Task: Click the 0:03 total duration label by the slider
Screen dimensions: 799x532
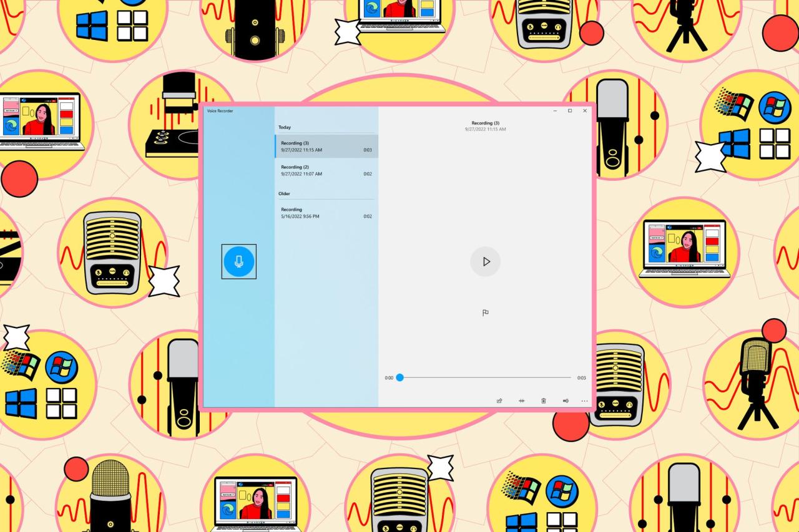Action: [x=581, y=378]
